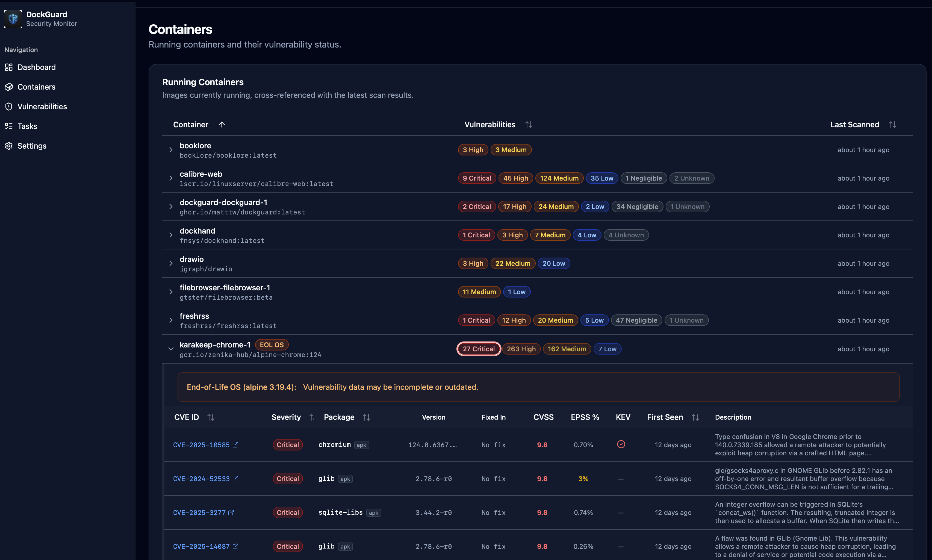The width and height of the screenshot is (932, 560).
Task: Collapse the karakeep-chrome-1 container row
Action: pos(171,349)
